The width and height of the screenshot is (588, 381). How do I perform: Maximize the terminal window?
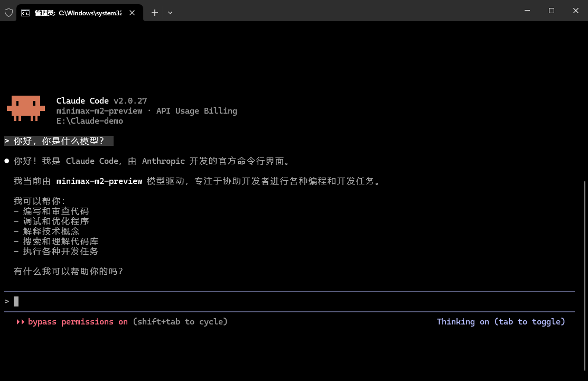[551, 11]
